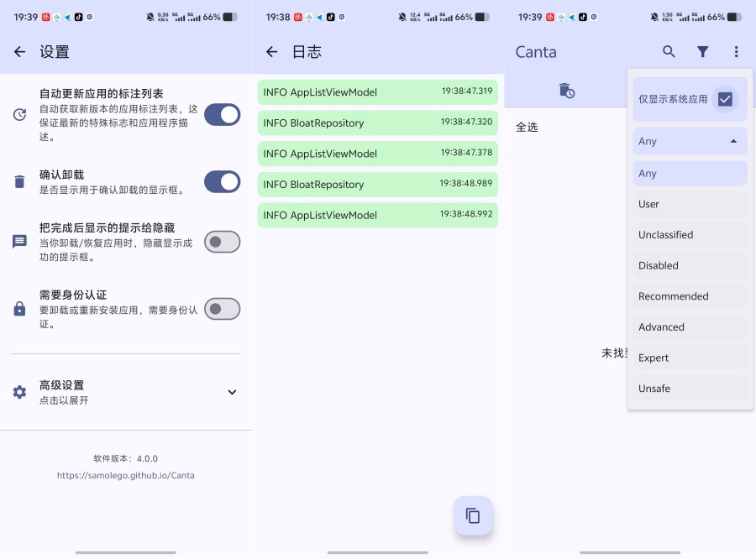The width and height of the screenshot is (756, 559).
Task: Select Expert filter option
Action: (690, 358)
